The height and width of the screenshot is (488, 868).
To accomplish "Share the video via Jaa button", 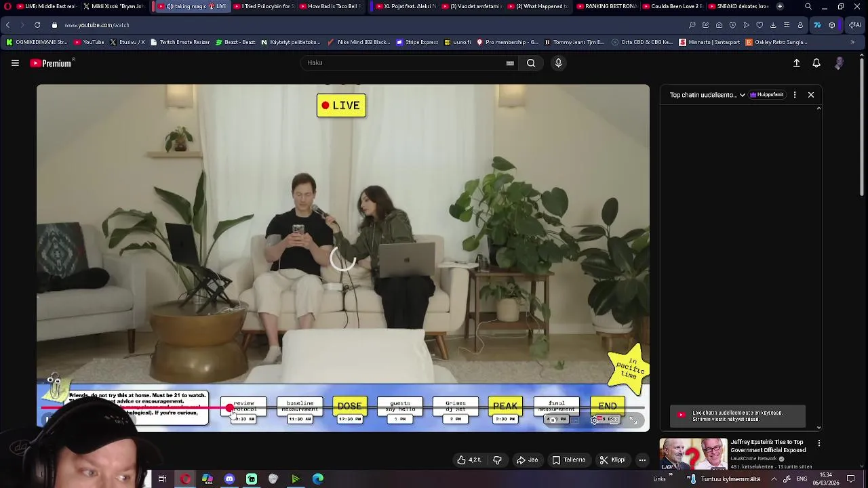I will [527, 460].
